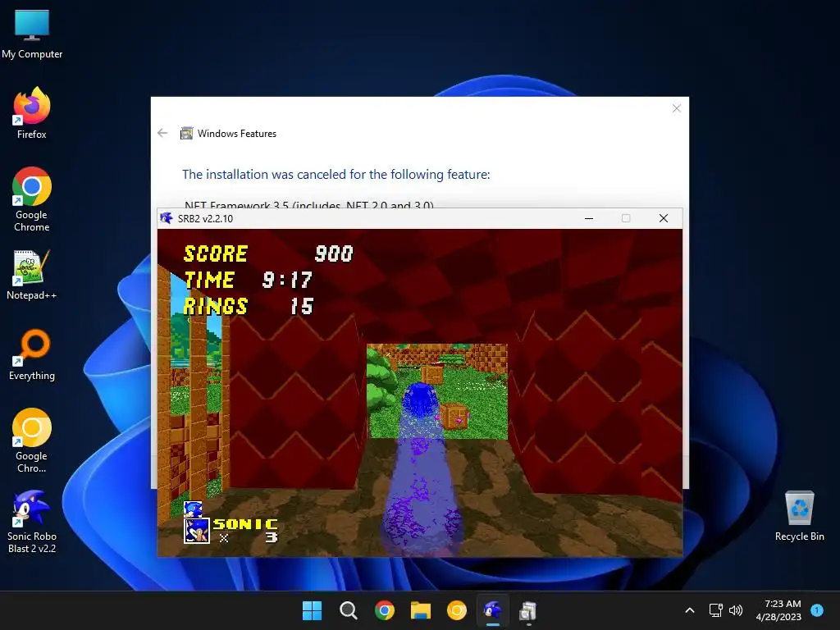Viewport: 840px width, 630px height.
Task: Close the Windows Features dialog
Action: [677, 109]
